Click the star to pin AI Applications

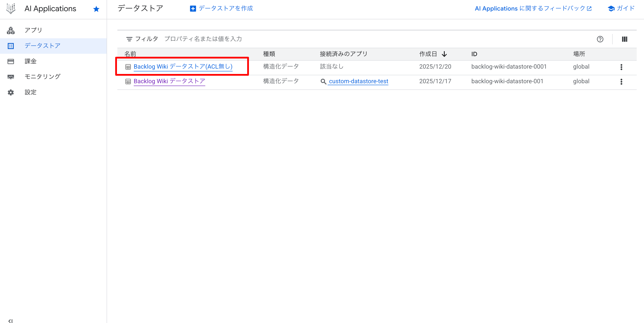click(x=96, y=9)
